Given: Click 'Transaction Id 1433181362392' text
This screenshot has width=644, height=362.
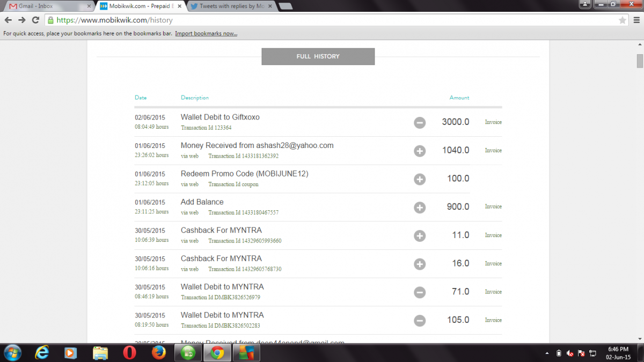Looking at the screenshot, I should pos(243,156).
